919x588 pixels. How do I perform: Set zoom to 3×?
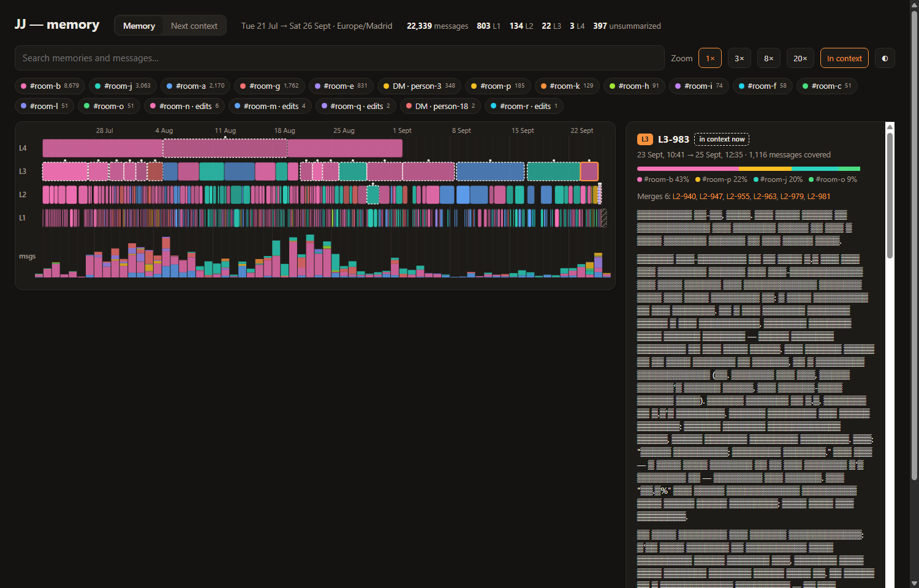tap(739, 58)
